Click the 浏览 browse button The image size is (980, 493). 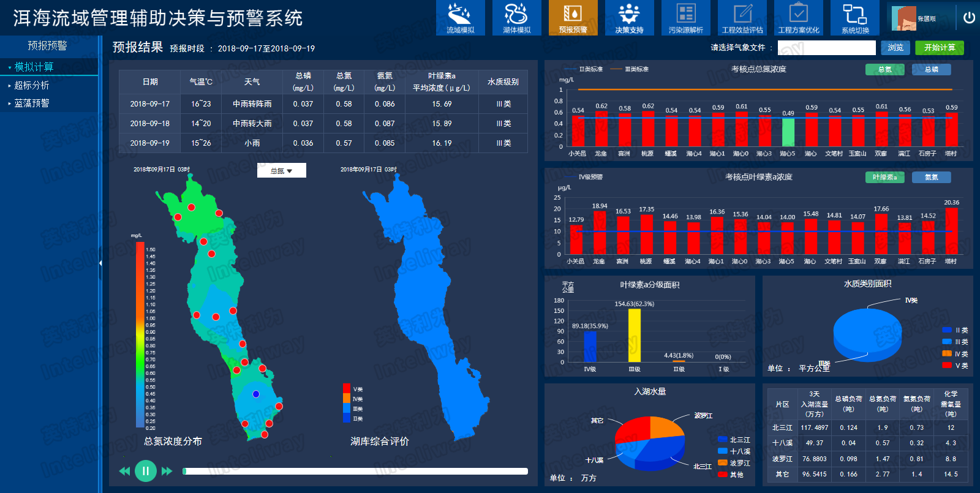tap(895, 48)
